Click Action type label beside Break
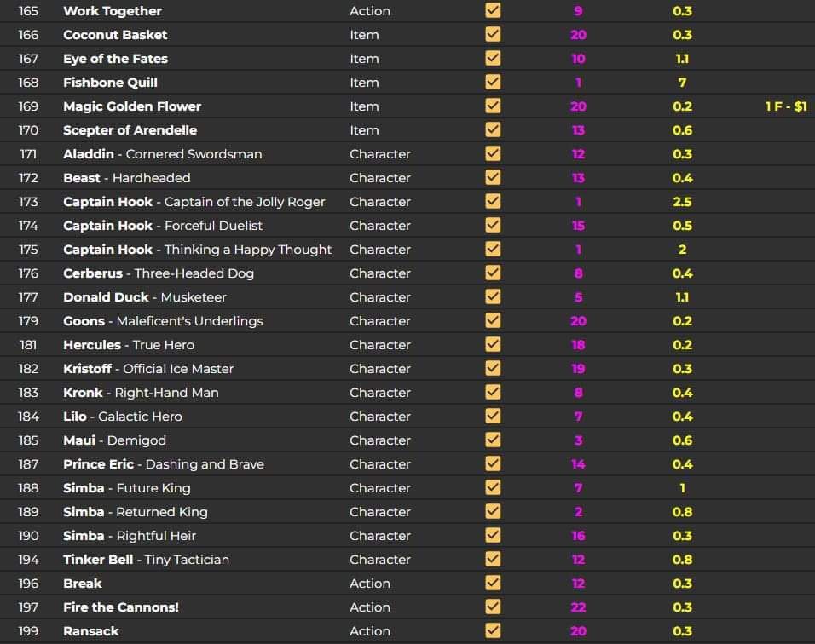The width and height of the screenshot is (815, 644). (x=370, y=584)
